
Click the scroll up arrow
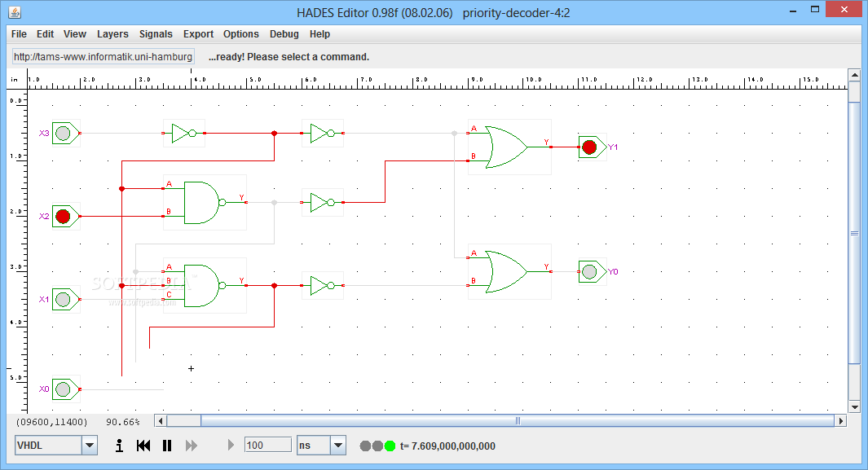point(854,75)
